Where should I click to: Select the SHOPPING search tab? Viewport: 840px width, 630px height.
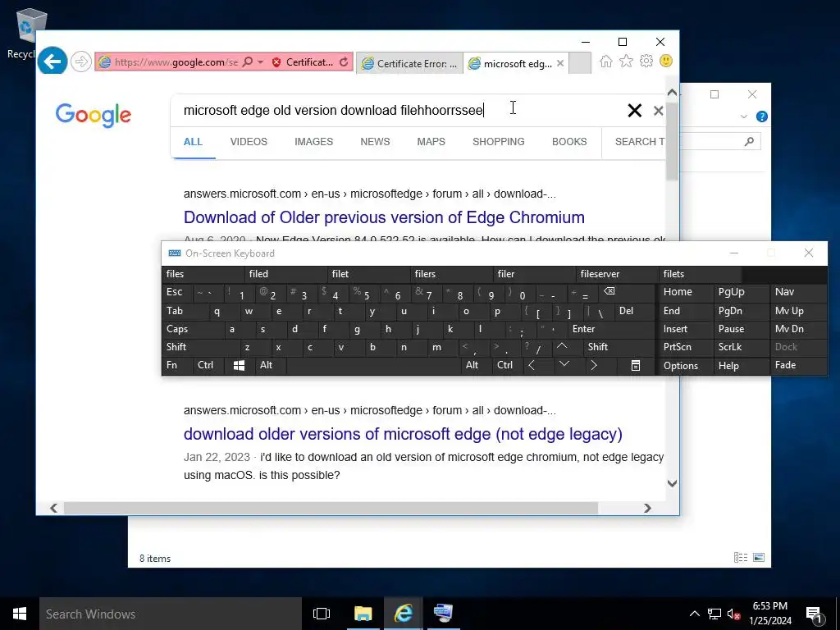tap(498, 141)
